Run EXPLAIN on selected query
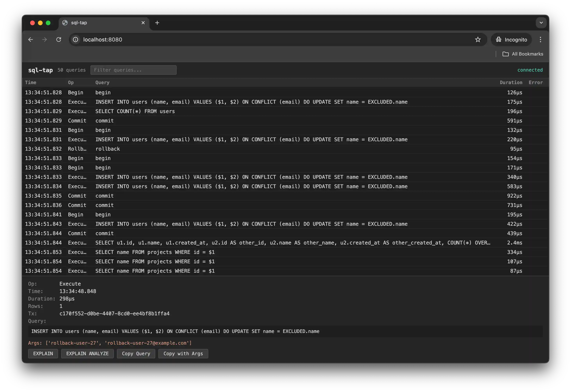The width and height of the screenshot is (571, 392). (43, 354)
